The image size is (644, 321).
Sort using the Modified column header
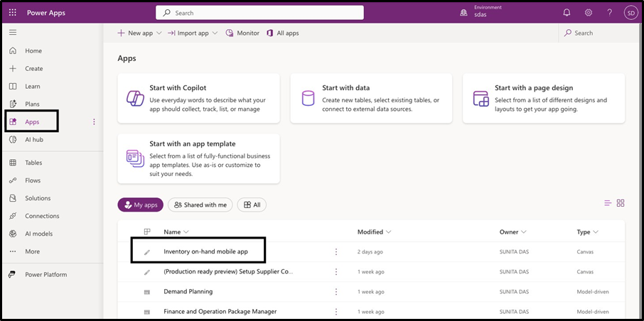[374, 232]
